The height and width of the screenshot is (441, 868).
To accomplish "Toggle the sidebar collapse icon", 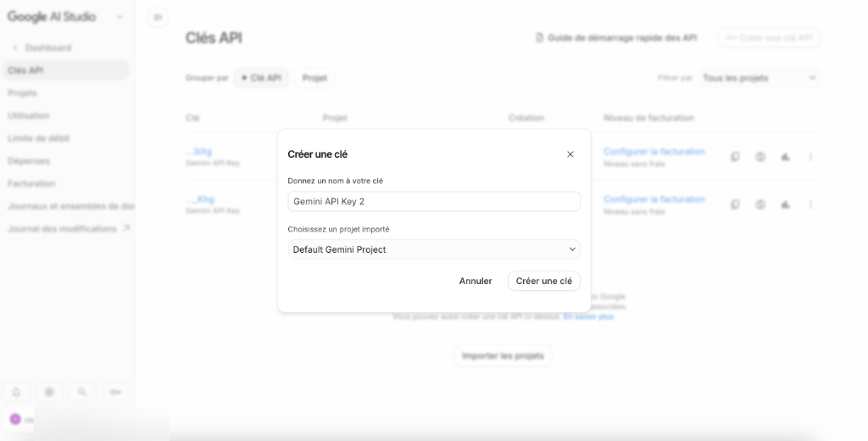I will pos(158,18).
